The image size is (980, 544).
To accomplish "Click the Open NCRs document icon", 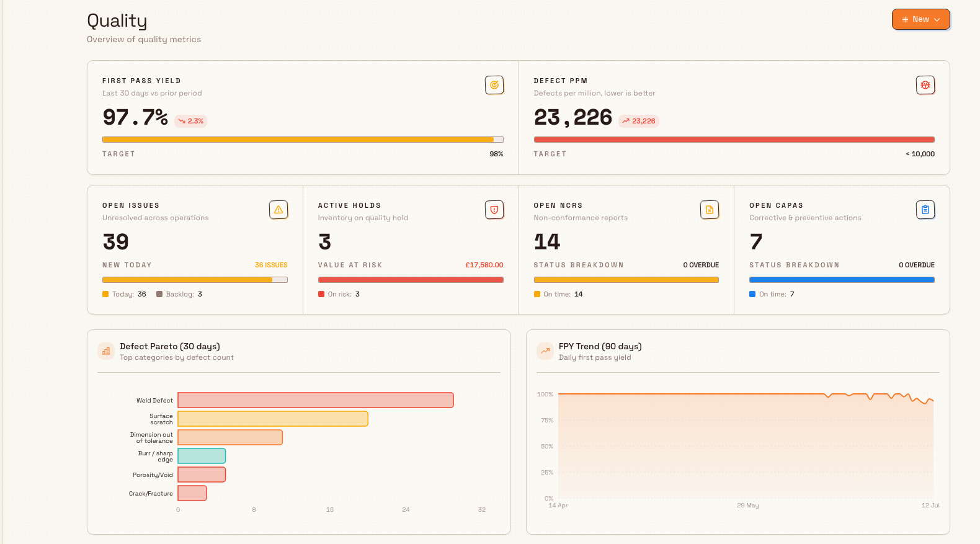I will click(710, 210).
